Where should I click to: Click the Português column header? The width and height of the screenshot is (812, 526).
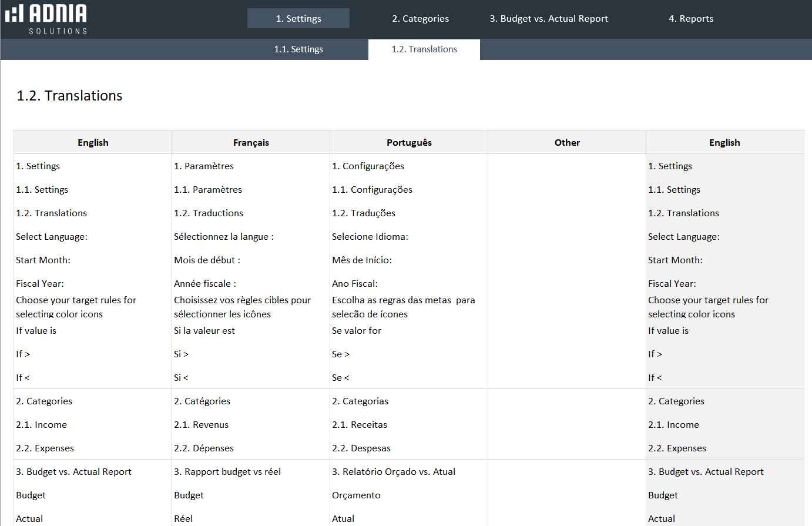point(409,142)
